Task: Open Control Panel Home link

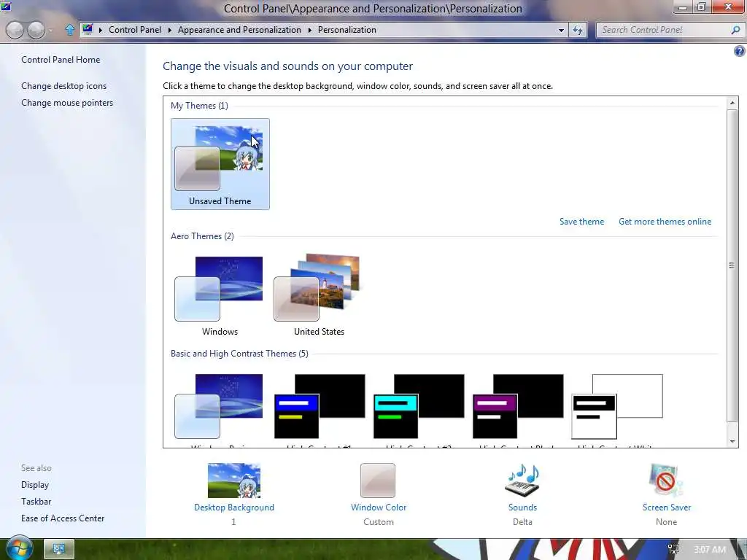Action: click(61, 60)
